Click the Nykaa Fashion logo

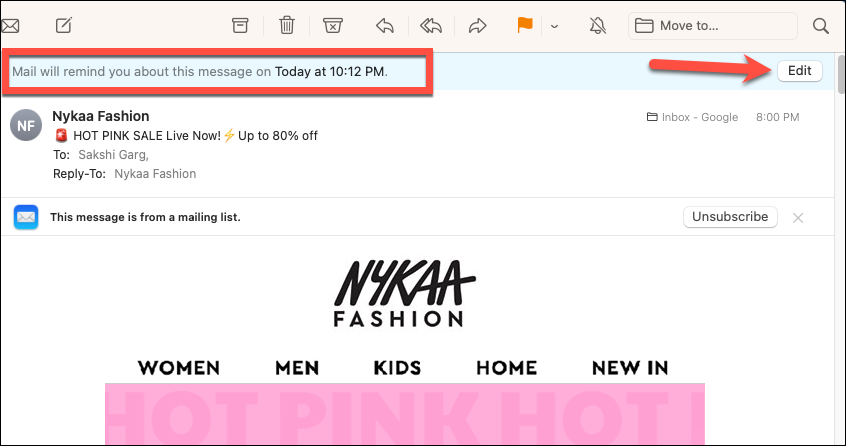pyautogui.click(x=403, y=293)
